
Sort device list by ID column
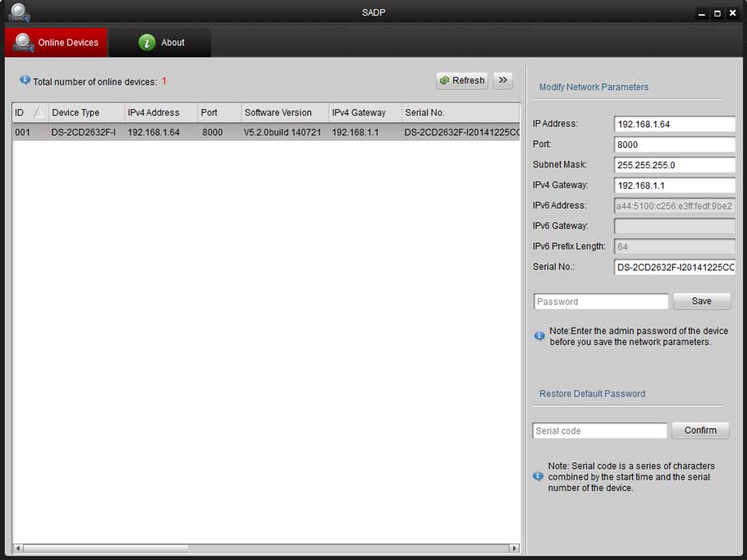click(29, 112)
